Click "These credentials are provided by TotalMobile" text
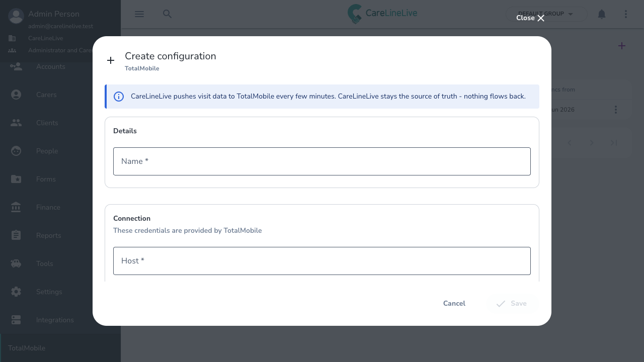The image size is (644, 362). (188, 231)
